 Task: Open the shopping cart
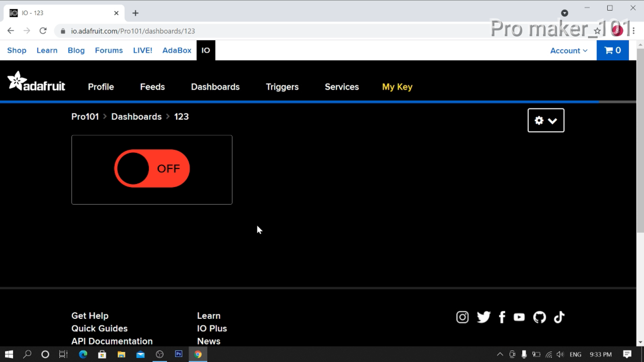(612, 50)
